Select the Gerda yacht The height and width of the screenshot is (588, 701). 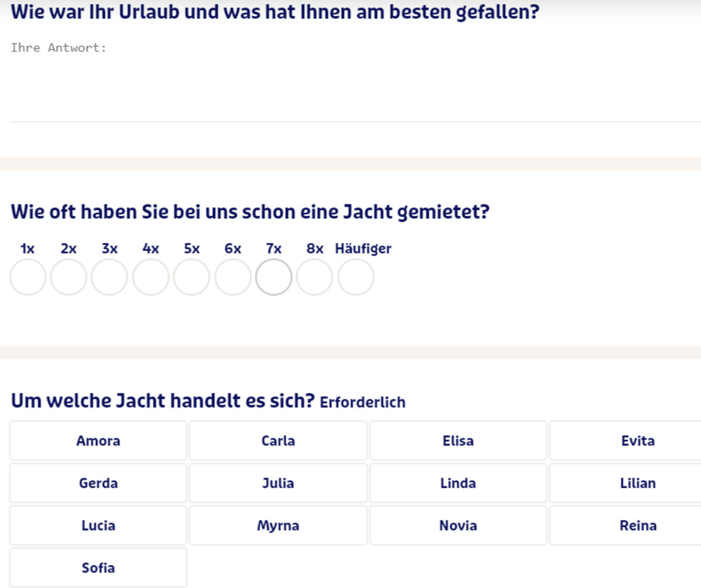tap(98, 483)
